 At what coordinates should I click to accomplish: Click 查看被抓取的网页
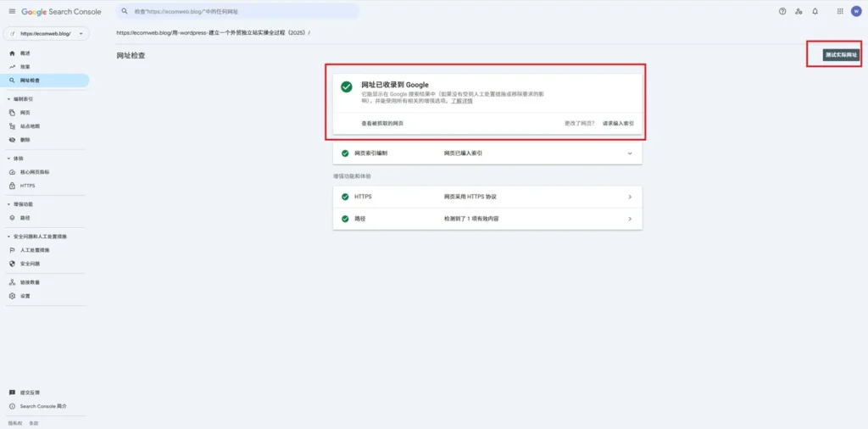tap(382, 124)
